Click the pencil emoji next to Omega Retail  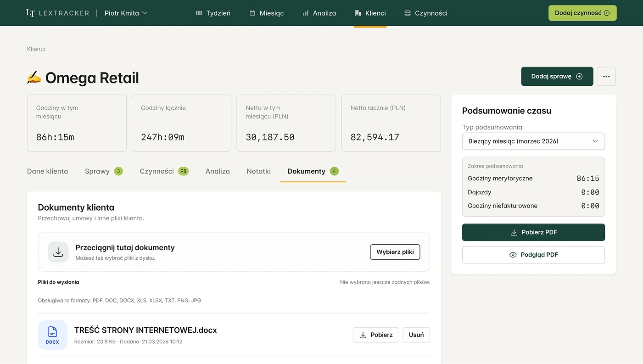click(x=34, y=77)
